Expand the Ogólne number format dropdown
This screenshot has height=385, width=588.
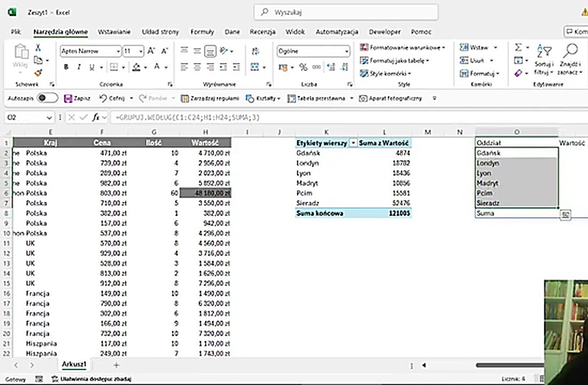pos(346,51)
